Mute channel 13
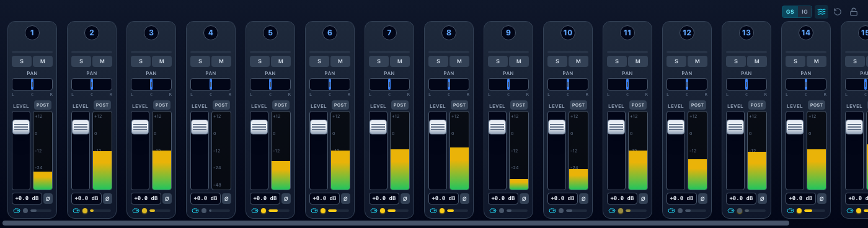This screenshot has width=868, height=228. [757, 61]
